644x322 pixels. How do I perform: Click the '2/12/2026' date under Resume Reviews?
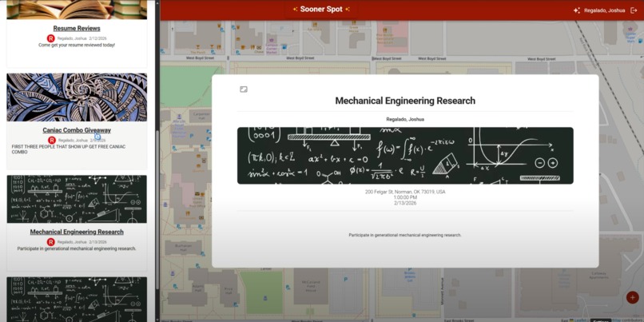tap(97, 38)
